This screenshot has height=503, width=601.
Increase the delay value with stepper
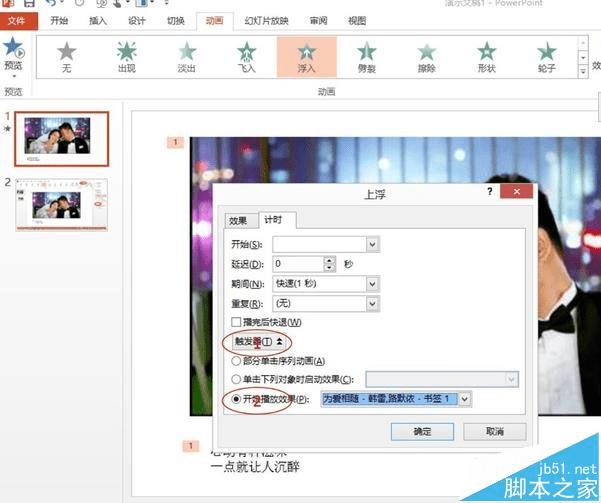click(x=330, y=260)
